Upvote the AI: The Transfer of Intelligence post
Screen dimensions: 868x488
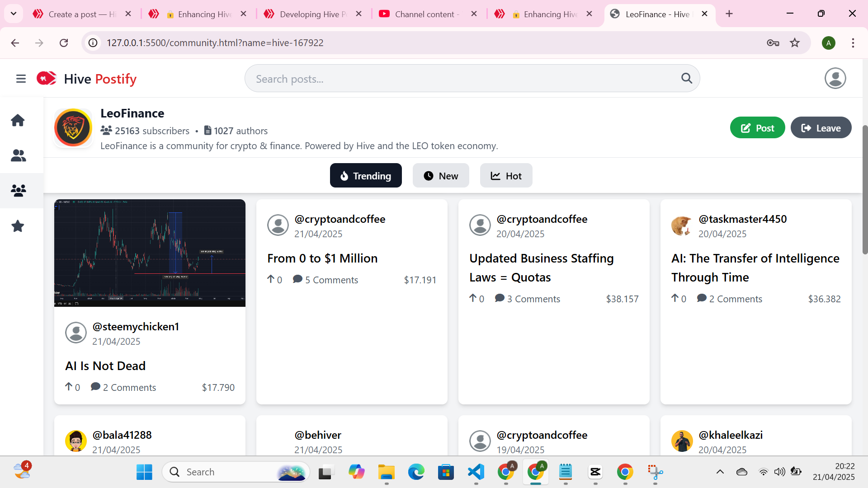[x=675, y=298]
